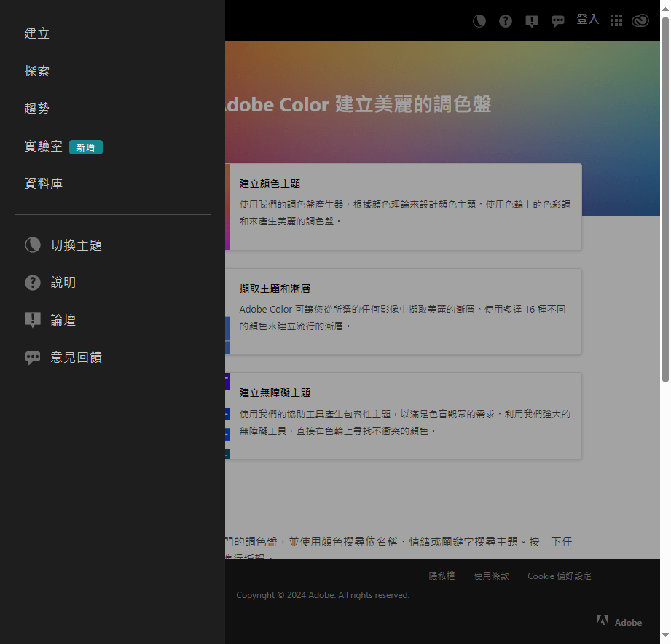Click the 登入 sign-in button
Screen dimensions: 671x644
tap(587, 20)
